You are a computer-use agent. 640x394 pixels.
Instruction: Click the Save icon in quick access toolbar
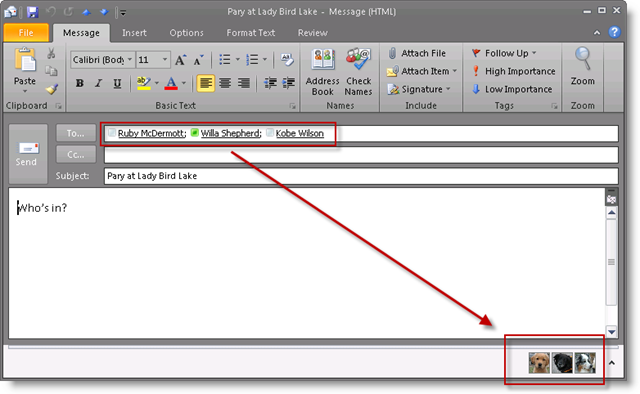(x=32, y=12)
